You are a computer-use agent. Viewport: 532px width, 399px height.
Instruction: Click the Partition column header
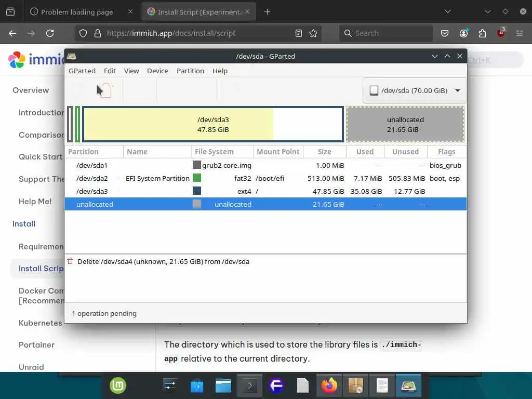pyautogui.click(x=94, y=152)
